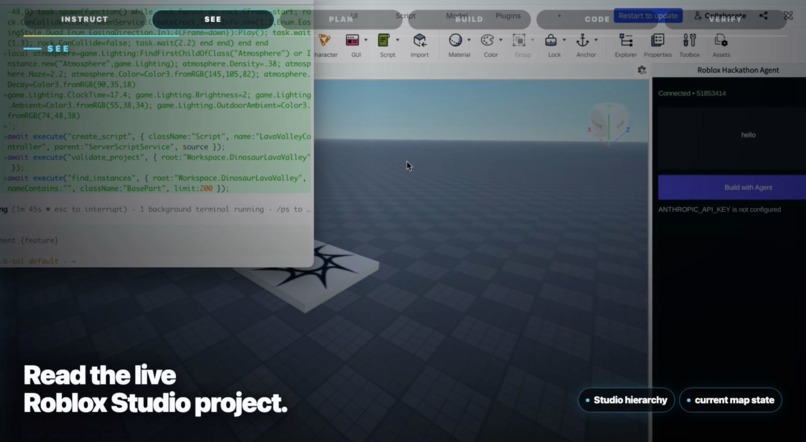Viewport: 806px width, 442px height.
Task: Expand the Lock dropdown arrow
Action: point(564,40)
